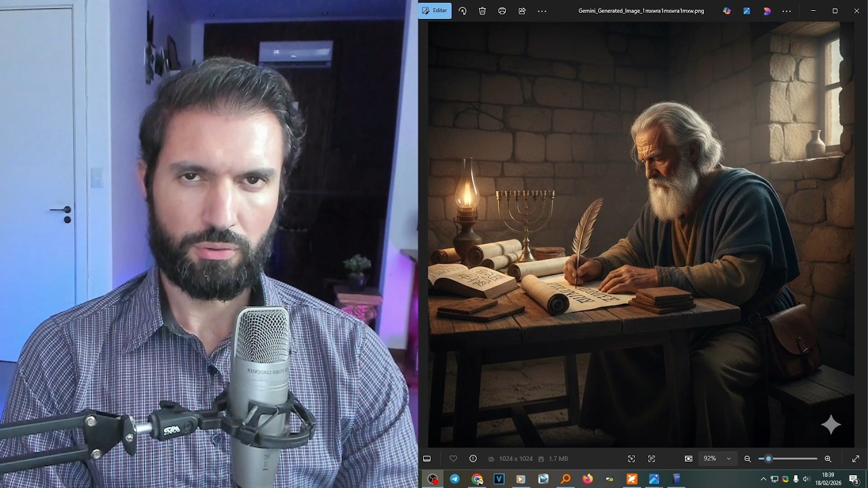This screenshot has height=488, width=868.
Task: Open the right ellipsis menu near window controls
Action: 787,11
